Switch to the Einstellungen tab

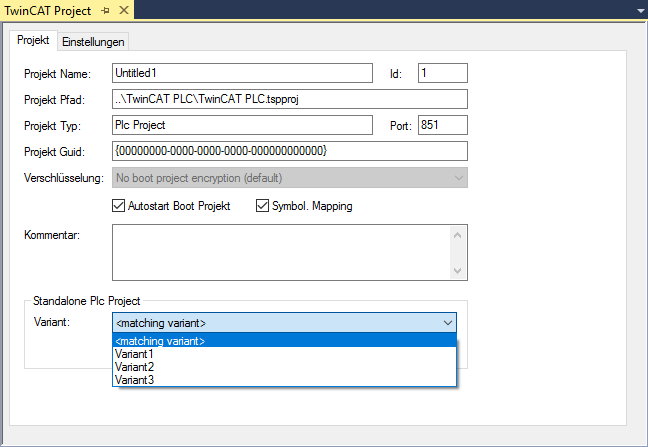coord(93,42)
